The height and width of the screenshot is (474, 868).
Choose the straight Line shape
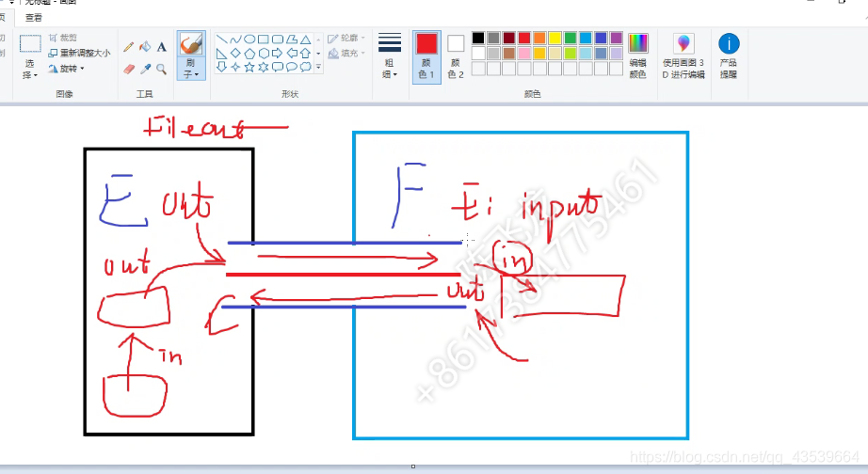(x=221, y=39)
